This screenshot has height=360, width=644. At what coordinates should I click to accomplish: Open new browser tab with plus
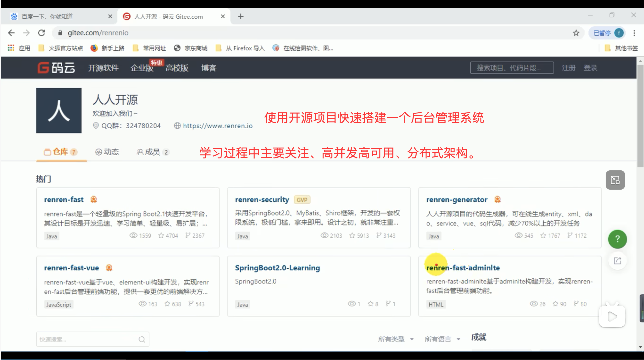point(241,16)
